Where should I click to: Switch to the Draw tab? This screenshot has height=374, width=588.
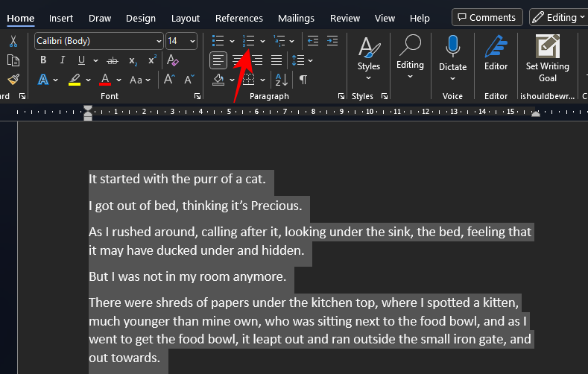coord(100,19)
